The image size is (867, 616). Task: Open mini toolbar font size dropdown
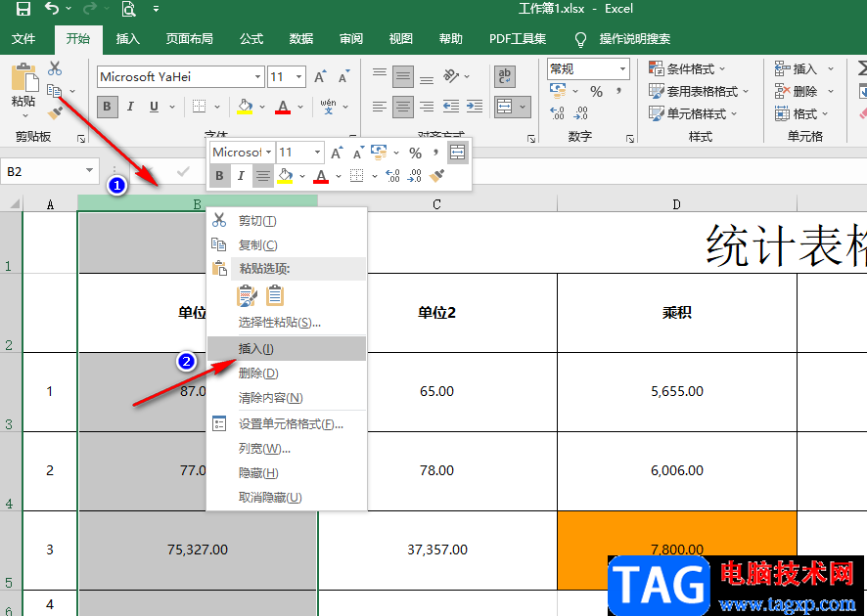click(x=317, y=153)
